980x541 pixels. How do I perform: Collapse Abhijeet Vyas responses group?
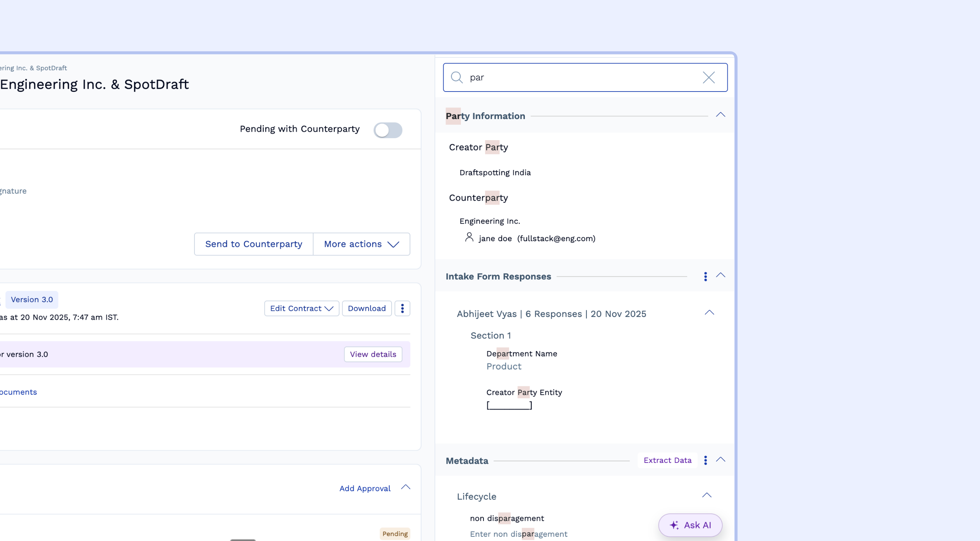[709, 313]
